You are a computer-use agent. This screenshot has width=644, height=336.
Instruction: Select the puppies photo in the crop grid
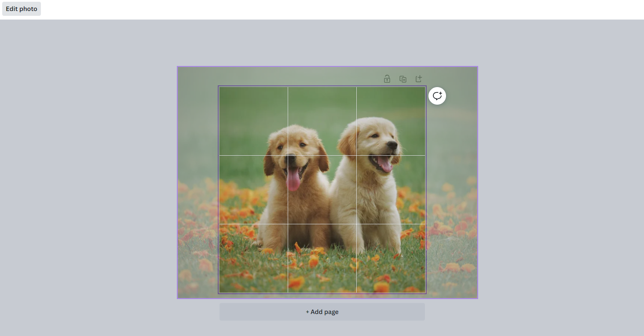coord(322,190)
